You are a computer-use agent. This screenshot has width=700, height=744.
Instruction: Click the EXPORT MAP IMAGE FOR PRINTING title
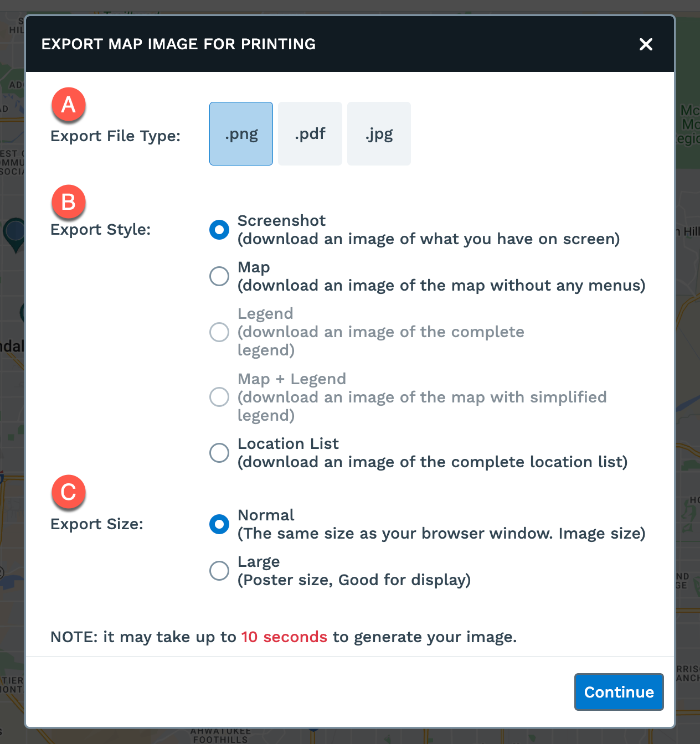tap(178, 44)
